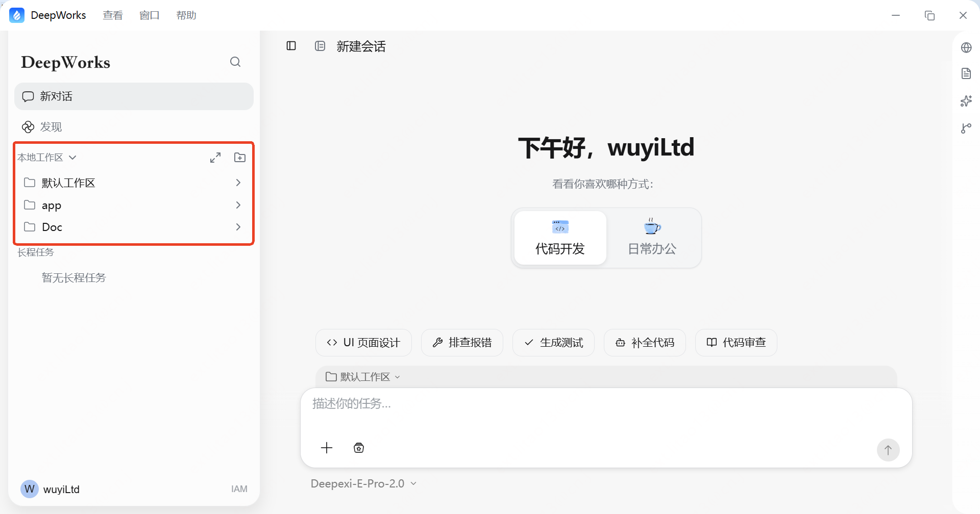Click the add folder icon in 本地工作区
Screen dimensions: 980x514
pos(240,158)
